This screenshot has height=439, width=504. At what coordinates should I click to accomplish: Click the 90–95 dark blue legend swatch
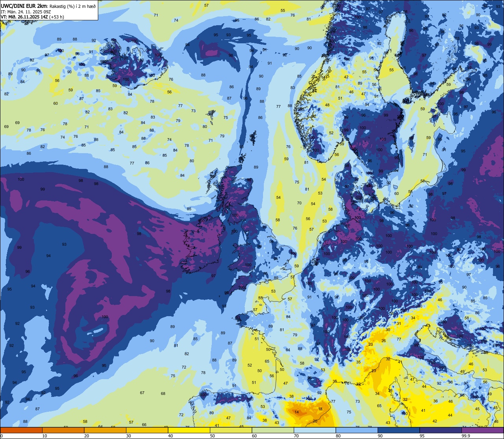(398, 430)
